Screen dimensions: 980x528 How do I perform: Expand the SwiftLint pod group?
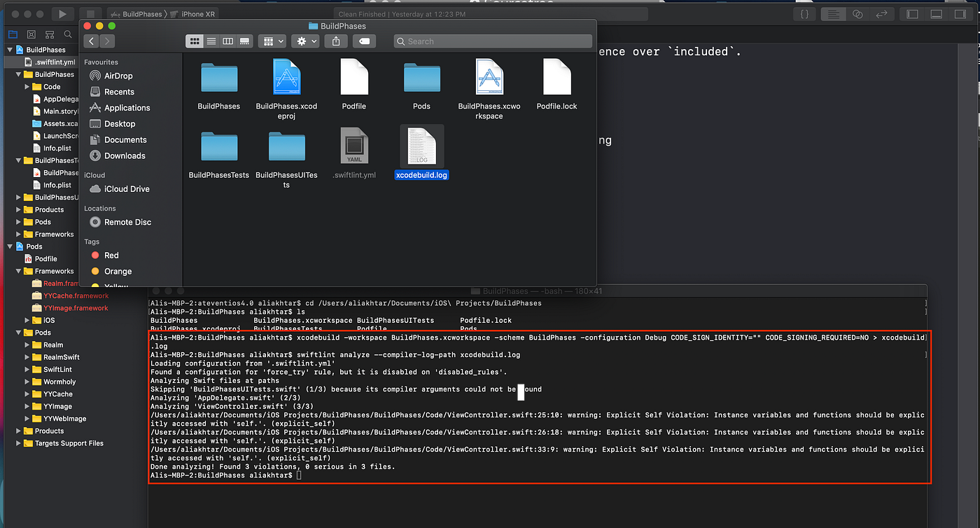point(27,369)
